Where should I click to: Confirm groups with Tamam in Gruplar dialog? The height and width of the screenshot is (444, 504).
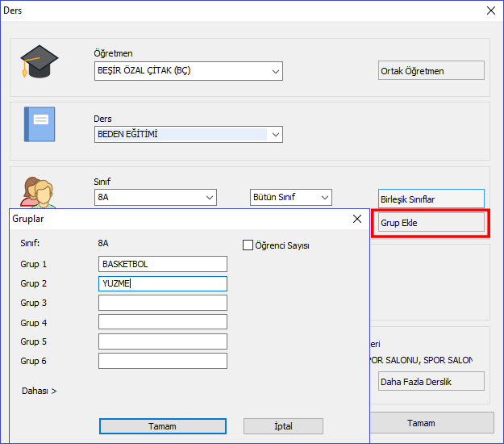(x=163, y=426)
